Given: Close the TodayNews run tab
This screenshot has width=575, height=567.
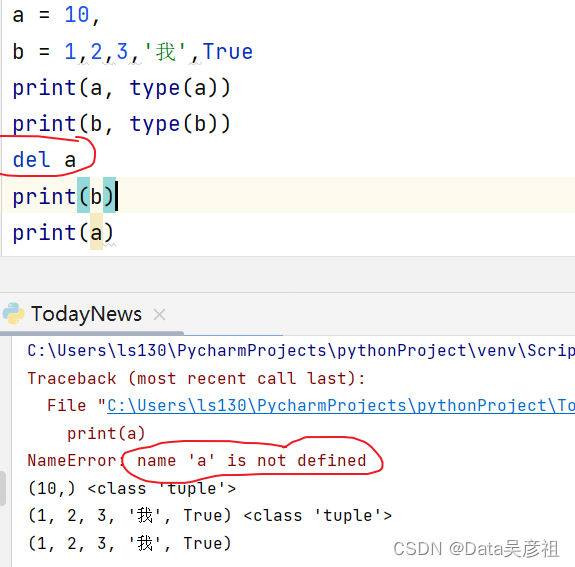Looking at the screenshot, I should pyautogui.click(x=160, y=315).
